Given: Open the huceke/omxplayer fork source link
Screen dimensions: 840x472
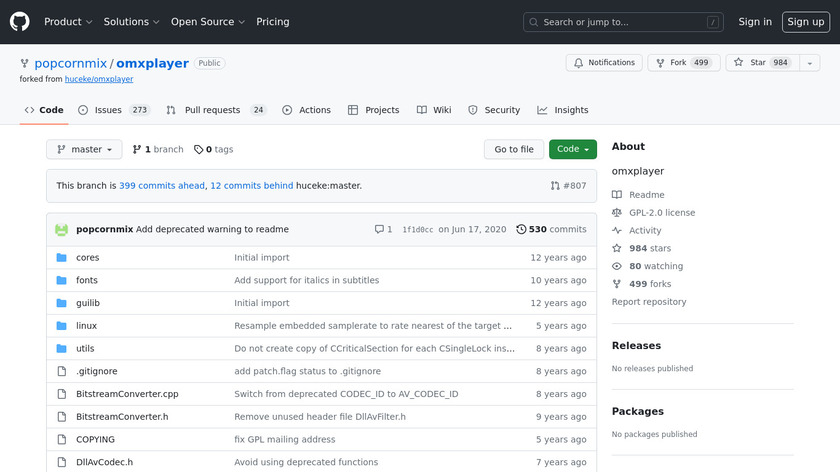Looking at the screenshot, I should (x=99, y=79).
